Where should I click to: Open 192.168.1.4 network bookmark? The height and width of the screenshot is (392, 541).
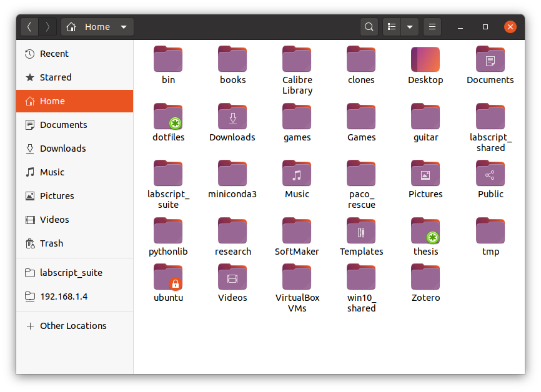click(74, 296)
